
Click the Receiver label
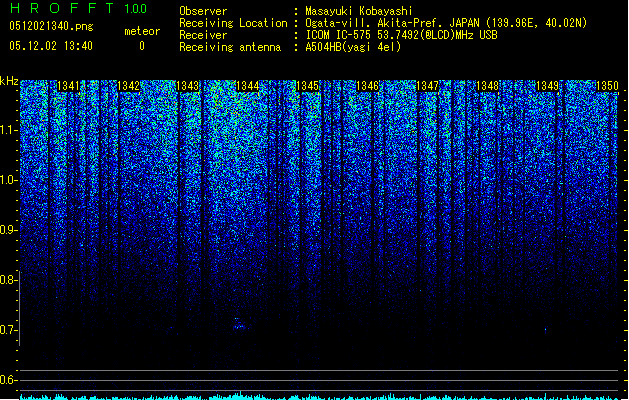coord(203,35)
